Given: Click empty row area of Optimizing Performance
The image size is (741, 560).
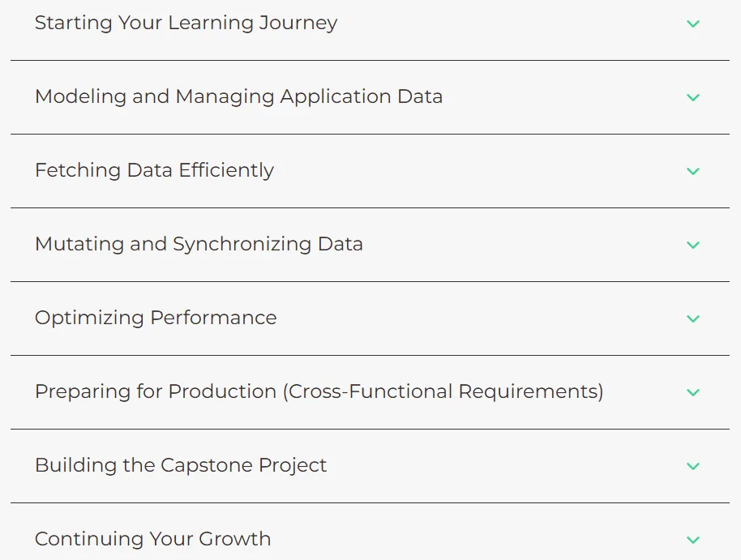Looking at the screenshot, I should (x=473, y=318).
